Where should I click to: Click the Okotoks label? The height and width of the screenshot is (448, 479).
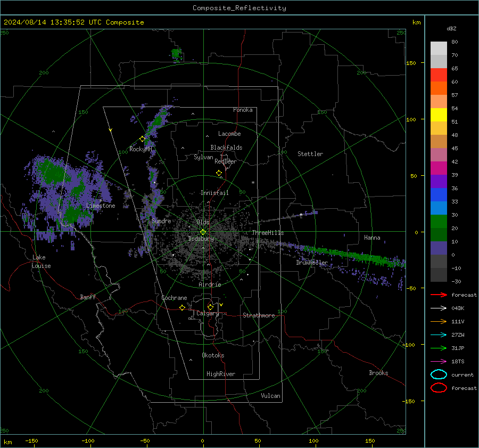pyautogui.click(x=213, y=355)
